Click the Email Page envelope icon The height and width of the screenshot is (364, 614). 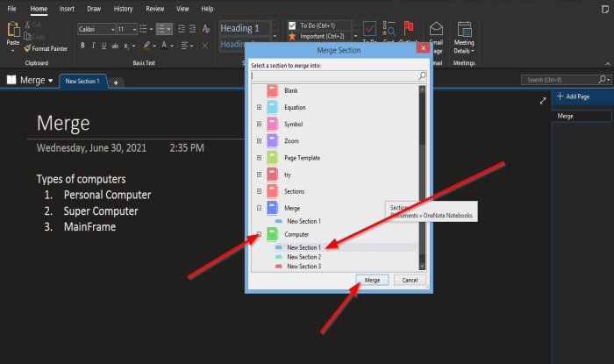tap(436, 29)
